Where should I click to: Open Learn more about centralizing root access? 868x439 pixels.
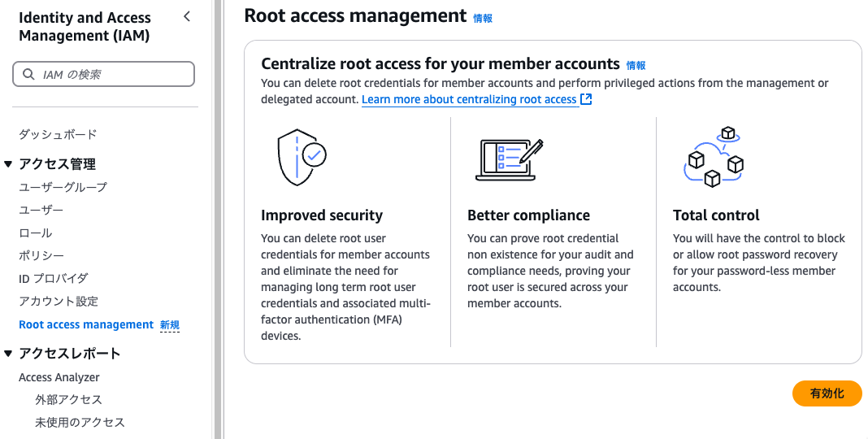[470, 100]
